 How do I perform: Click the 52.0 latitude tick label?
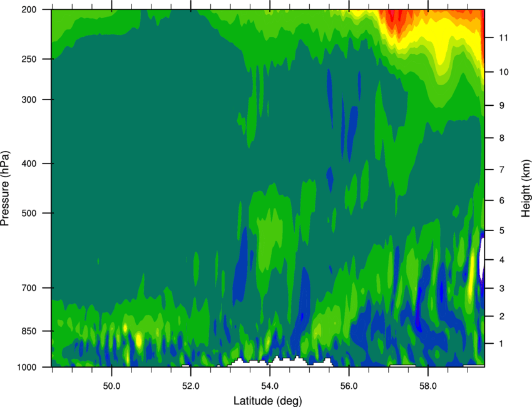[191, 386]
